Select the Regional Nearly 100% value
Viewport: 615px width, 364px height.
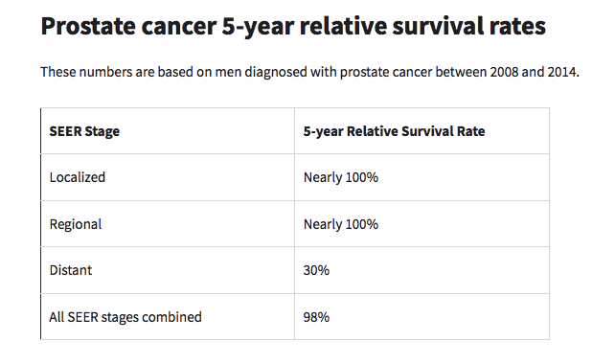point(341,224)
